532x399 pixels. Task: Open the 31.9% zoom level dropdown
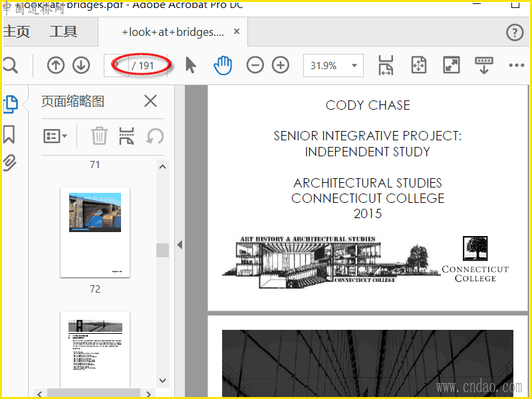click(333, 65)
